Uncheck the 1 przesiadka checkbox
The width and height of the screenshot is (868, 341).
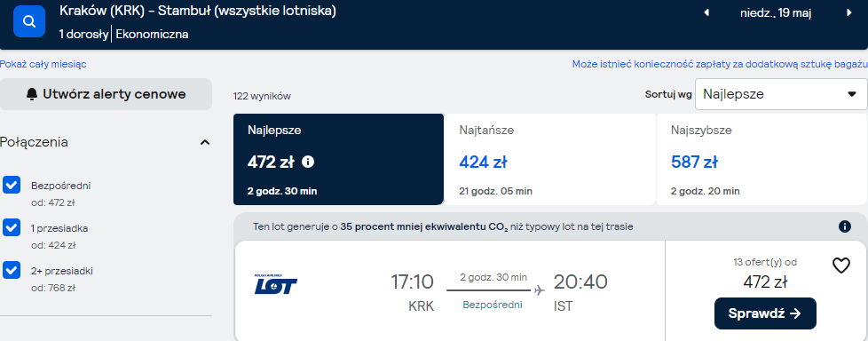(12, 227)
